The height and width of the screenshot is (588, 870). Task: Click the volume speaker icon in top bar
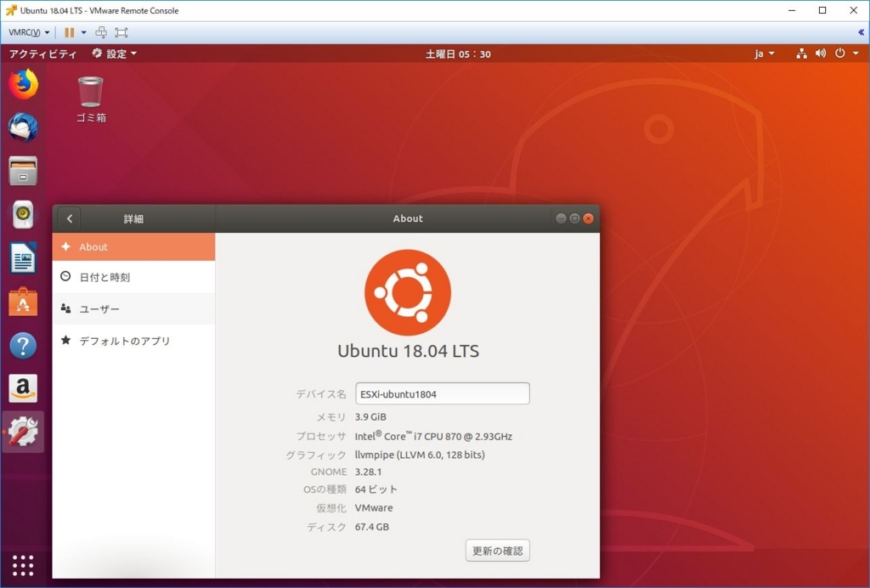click(x=820, y=54)
